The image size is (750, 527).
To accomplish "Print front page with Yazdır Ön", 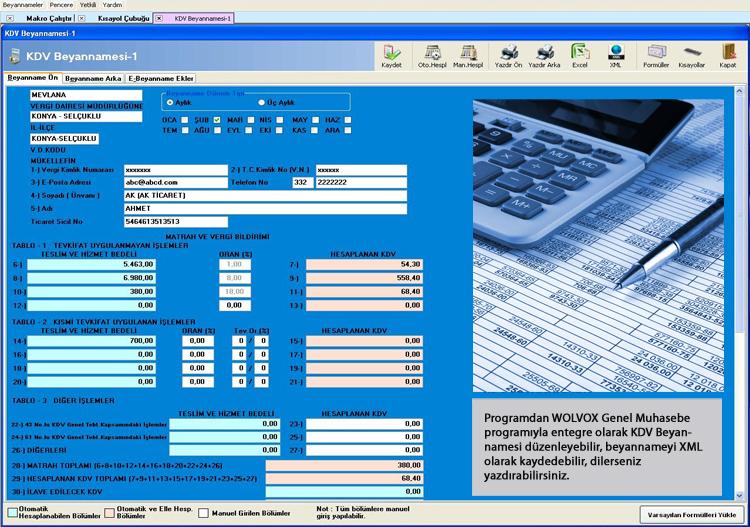I will pos(508,55).
